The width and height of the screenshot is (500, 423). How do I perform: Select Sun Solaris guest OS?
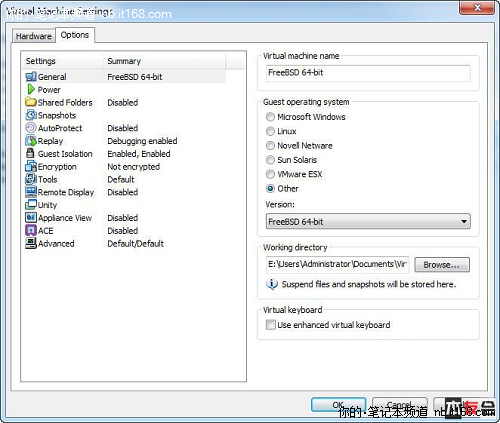pyautogui.click(x=270, y=160)
